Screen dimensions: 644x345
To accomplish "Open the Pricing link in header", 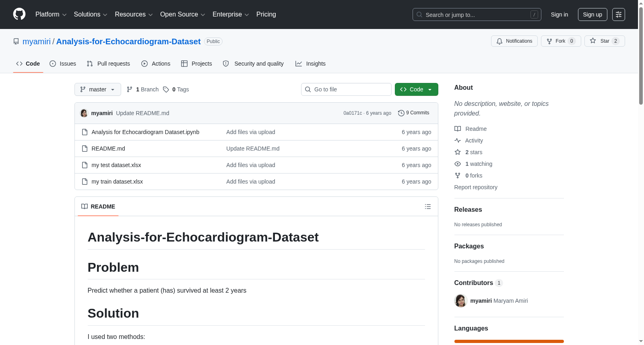I will tap(266, 14).
